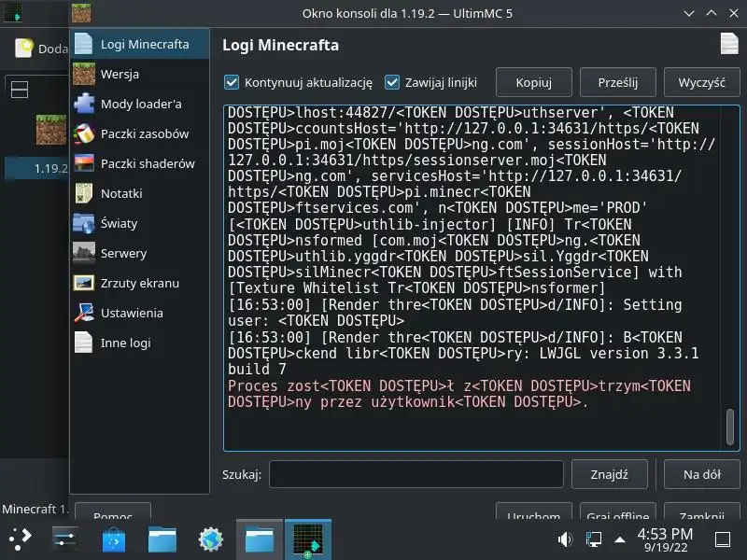Click the instance grass block in main window
This screenshot has width=747, height=560.
click(51, 129)
